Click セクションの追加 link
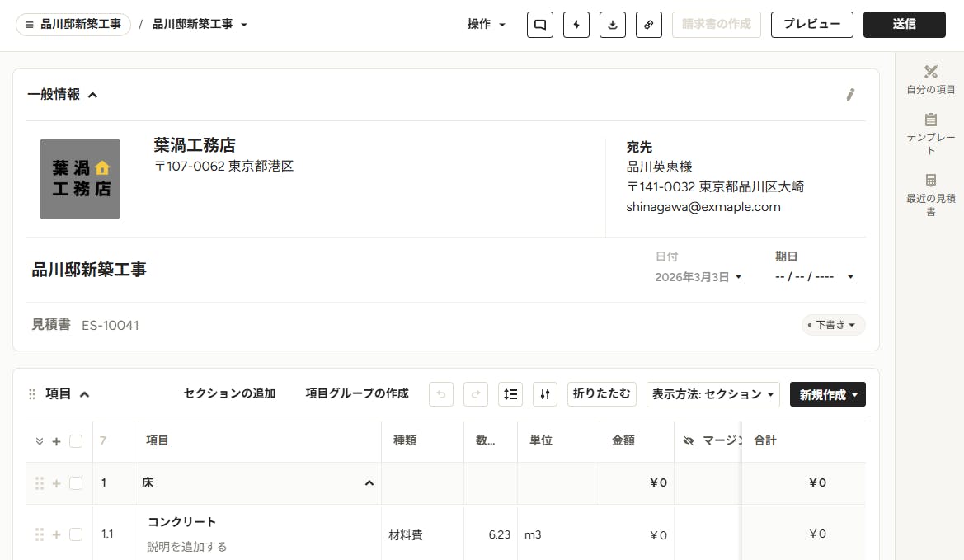 (x=229, y=393)
